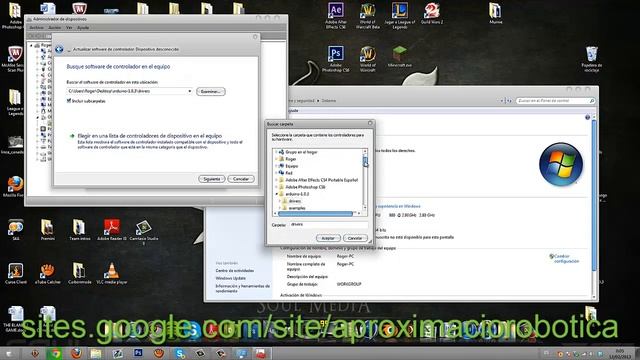Collapse the arduino-1.0.3 folder node
Image resolution: width=640 pixels, height=360 pixels.
point(276,194)
